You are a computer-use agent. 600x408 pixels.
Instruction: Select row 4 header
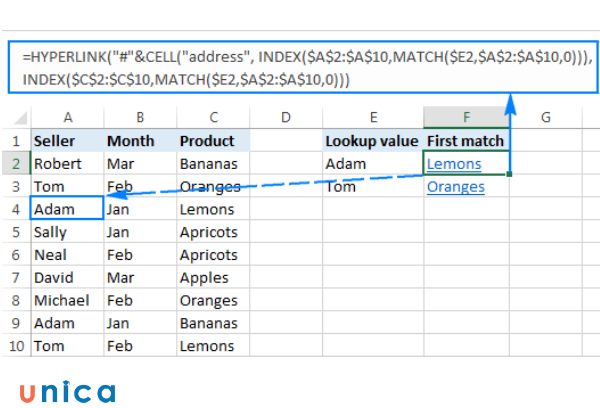tap(15, 210)
